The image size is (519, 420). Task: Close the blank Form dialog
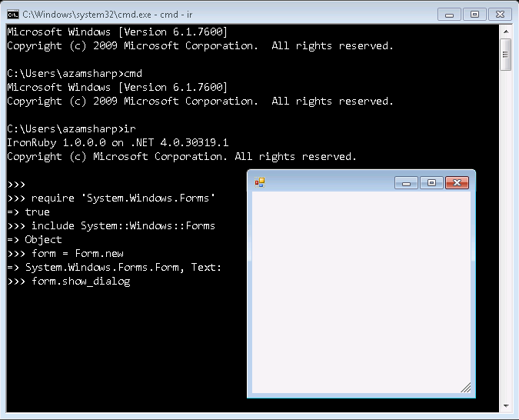[x=457, y=183]
